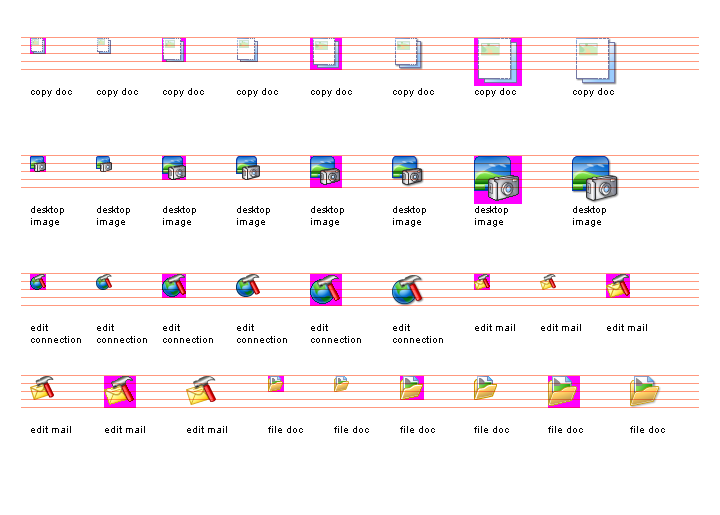This screenshot has width=720, height=515.
Task: Select the smallest copy doc icon with magenta background
Action: pyautogui.click(x=38, y=45)
